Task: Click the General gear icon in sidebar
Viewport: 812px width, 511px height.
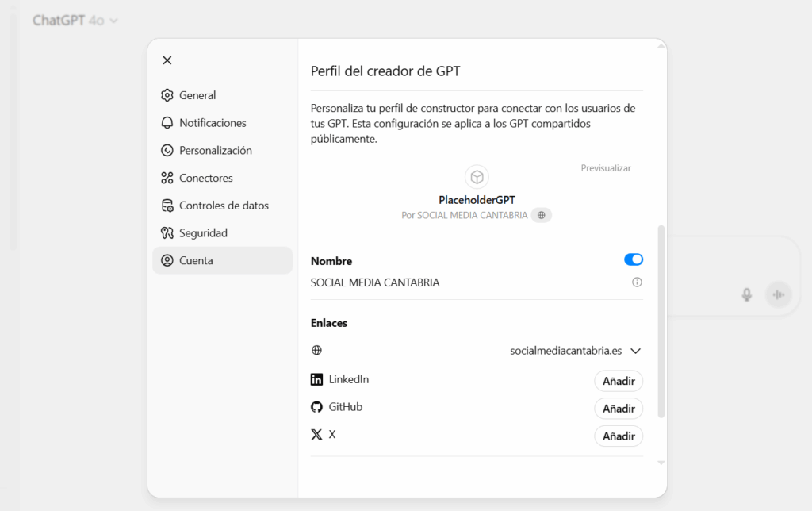Action: (167, 95)
